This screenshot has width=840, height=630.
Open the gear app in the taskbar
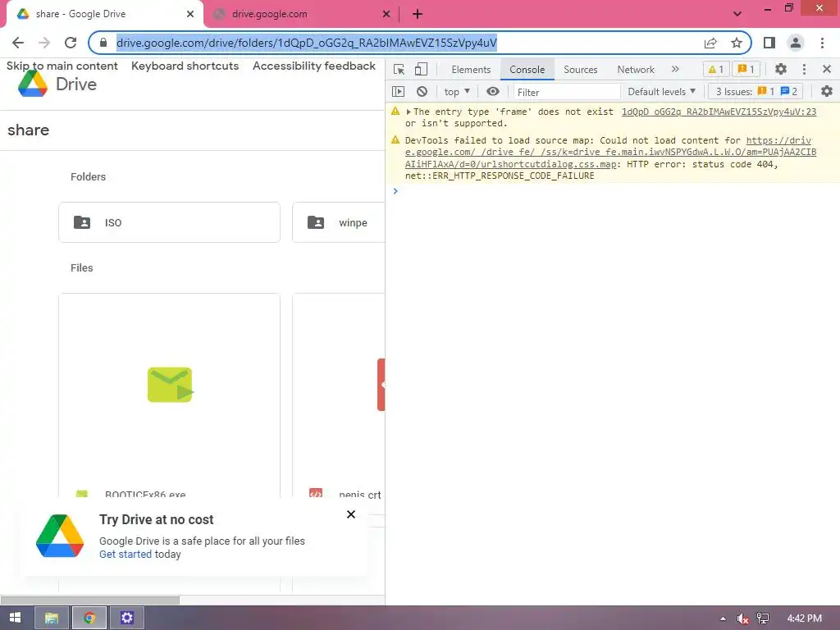pyautogui.click(x=126, y=618)
